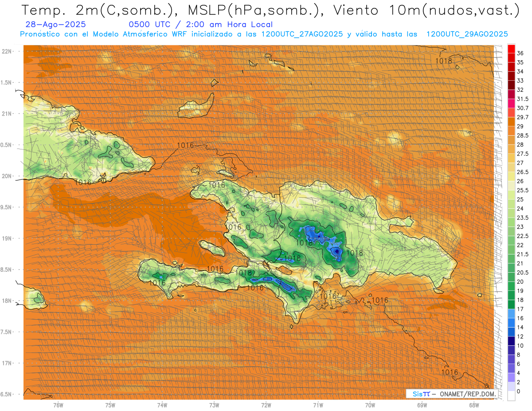Click the '22N' latitude axis label

[x=7, y=51]
